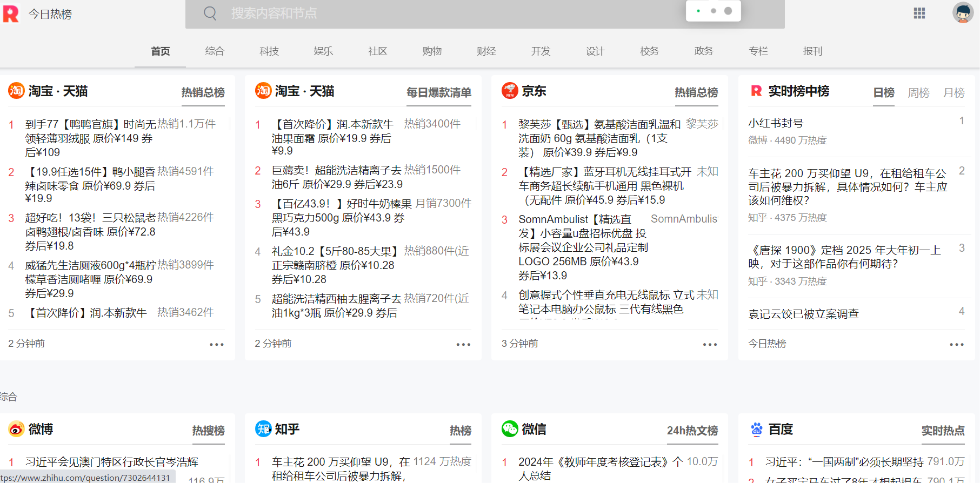Open more options on 每日爆款清单 card
Image resolution: width=980 pixels, height=483 pixels.
[463, 344]
